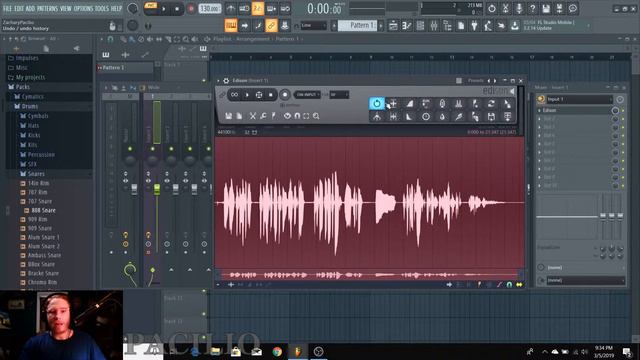Click Edison scissors cut tool icon

click(x=253, y=116)
